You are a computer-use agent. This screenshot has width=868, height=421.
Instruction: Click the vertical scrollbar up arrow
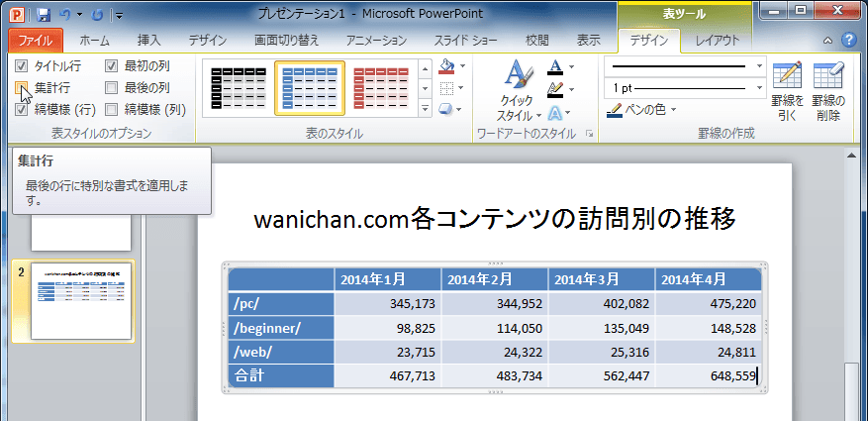pyautogui.click(x=851, y=157)
